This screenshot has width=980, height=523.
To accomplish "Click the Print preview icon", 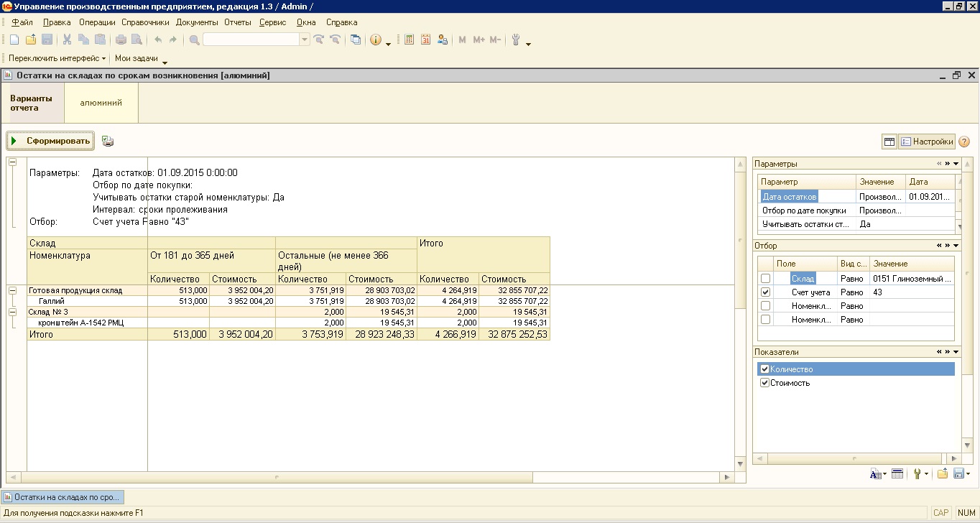I will pyautogui.click(x=137, y=40).
